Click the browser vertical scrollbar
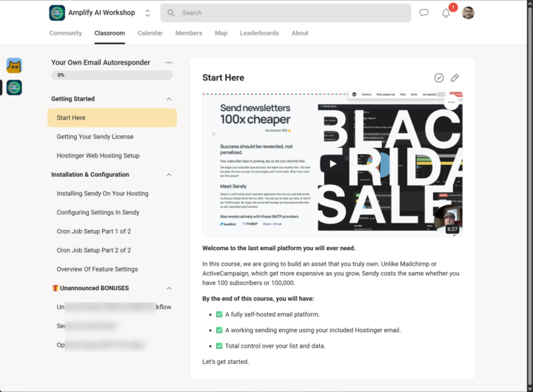Image resolution: width=533 pixels, height=392 pixels. tap(529, 196)
